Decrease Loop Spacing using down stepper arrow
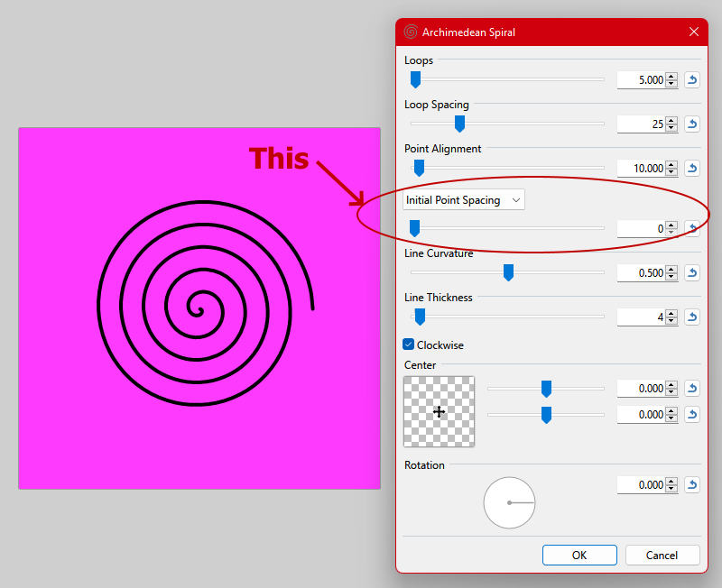Image resolution: width=722 pixels, height=588 pixels. coord(671,128)
